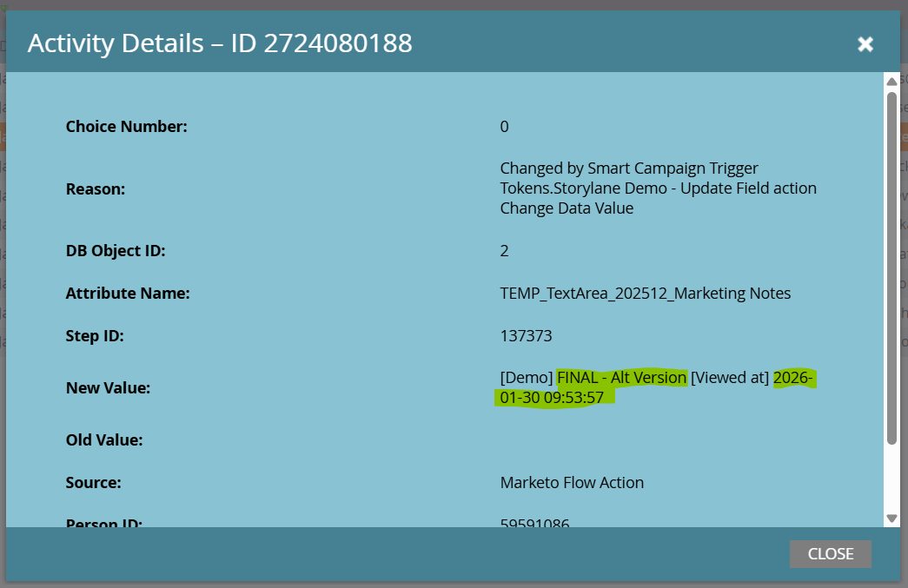This screenshot has width=908, height=588.
Task: Click the Marketo Flow Action source value
Action: (x=572, y=483)
